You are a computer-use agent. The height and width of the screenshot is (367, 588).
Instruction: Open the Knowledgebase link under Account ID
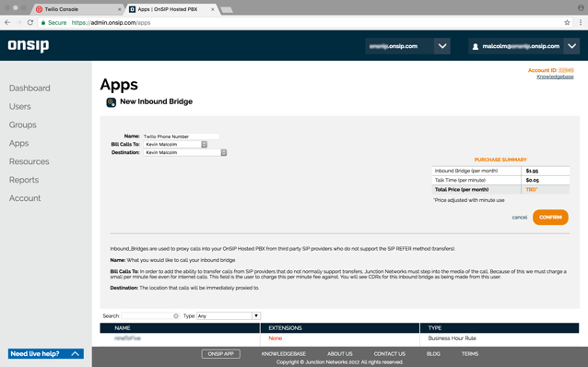[x=555, y=77]
